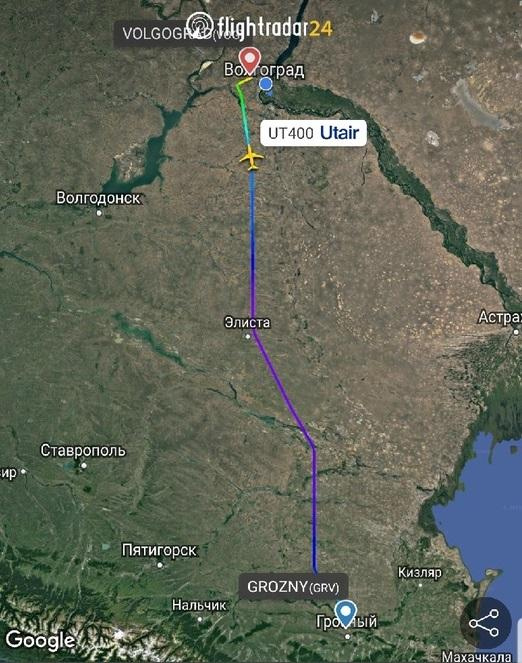This screenshot has width=522, height=663.
Task: Tap the blue current location dot
Action: [266, 84]
